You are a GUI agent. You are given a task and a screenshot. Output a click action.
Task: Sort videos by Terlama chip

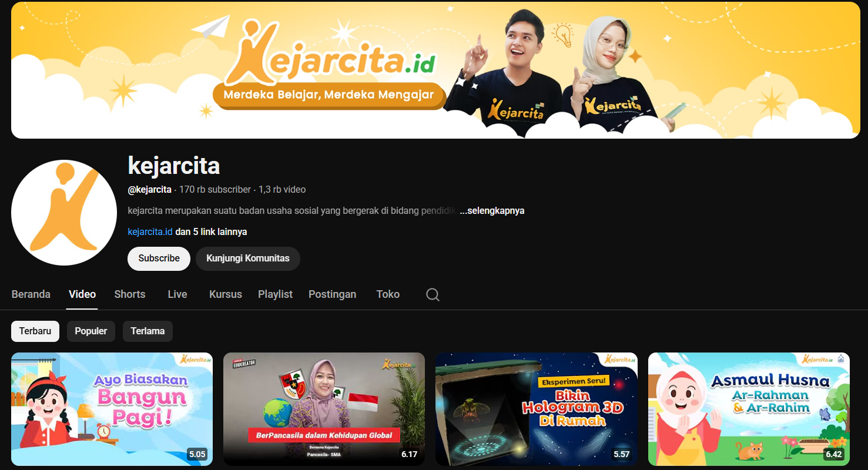click(x=148, y=331)
